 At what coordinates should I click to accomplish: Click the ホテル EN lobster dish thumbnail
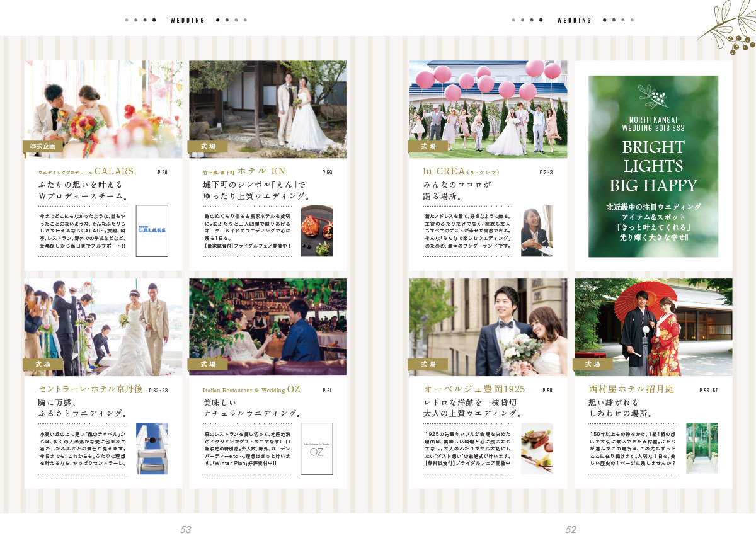[316, 231]
